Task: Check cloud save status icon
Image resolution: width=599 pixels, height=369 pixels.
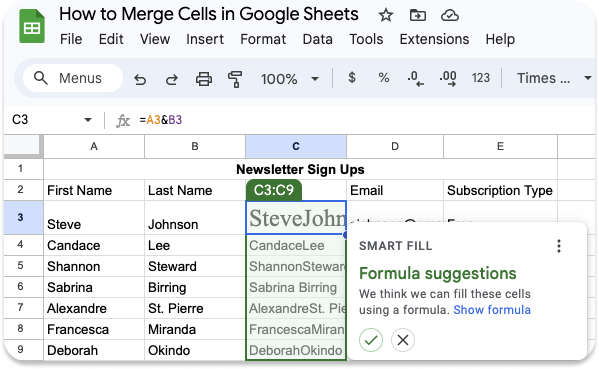Action: (x=450, y=16)
